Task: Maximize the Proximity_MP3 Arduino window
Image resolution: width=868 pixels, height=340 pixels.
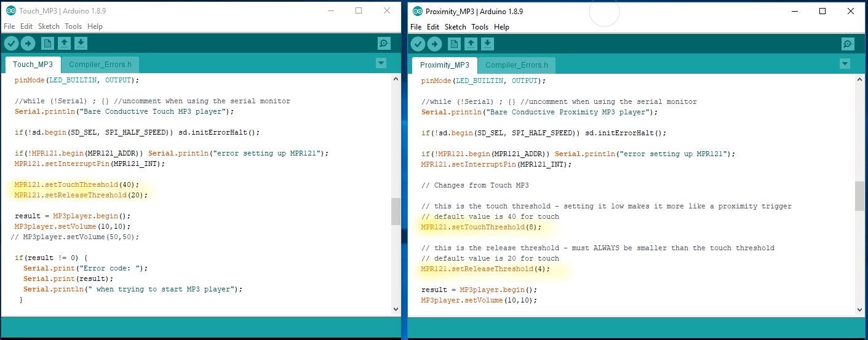Action: (x=822, y=11)
